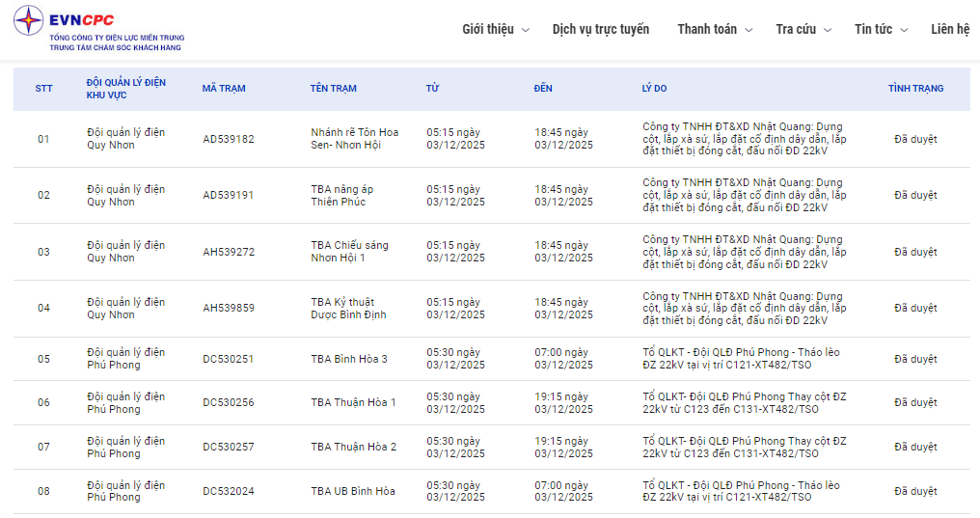Select TBA Kỹ thuật Dược Bình Định
The height and width of the screenshot is (518, 980).
[x=348, y=309]
